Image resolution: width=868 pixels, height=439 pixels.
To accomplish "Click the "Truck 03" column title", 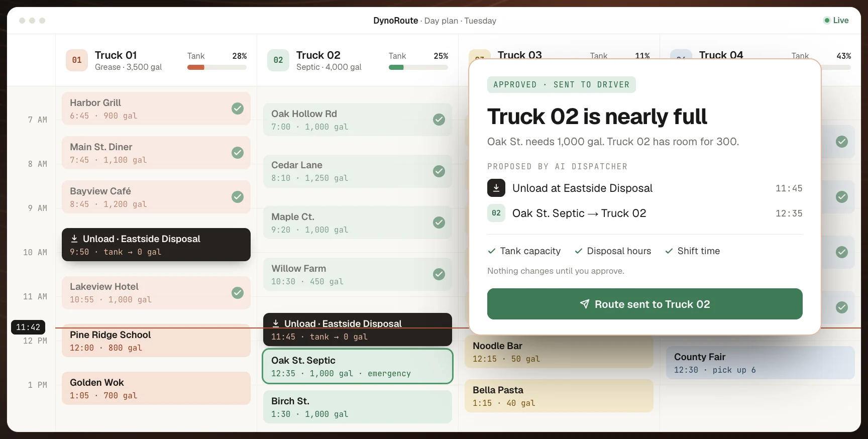I will 520,54.
